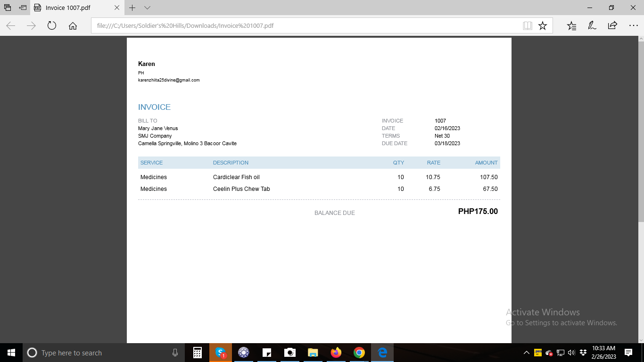Launch Google Chrome from taskbar
The height and width of the screenshot is (362, 644).
click(x=359, y=353)
